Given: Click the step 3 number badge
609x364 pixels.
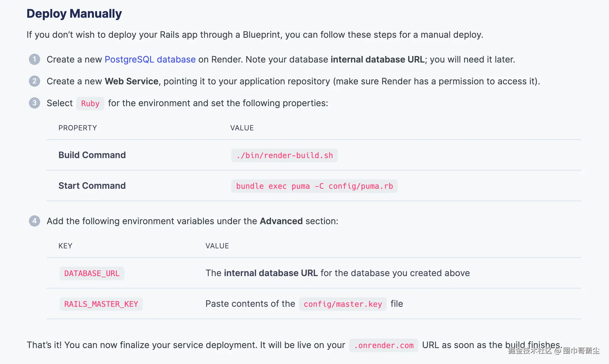Looking at the screenshot, I should (35, 103).
